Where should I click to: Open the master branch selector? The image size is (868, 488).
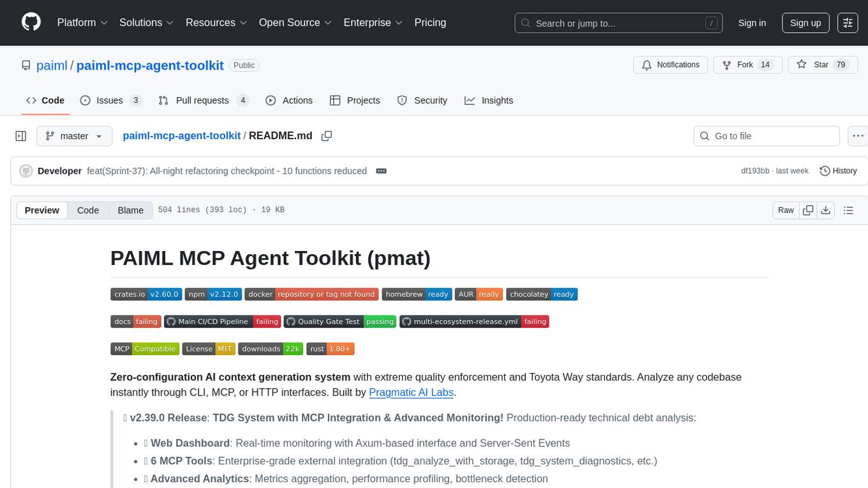75,136
